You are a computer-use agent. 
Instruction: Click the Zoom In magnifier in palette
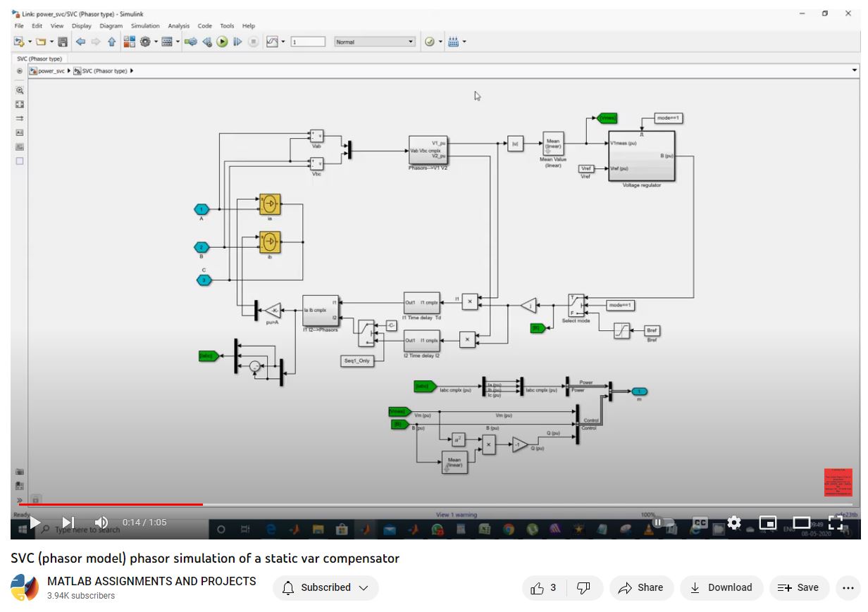pos(20,90)
